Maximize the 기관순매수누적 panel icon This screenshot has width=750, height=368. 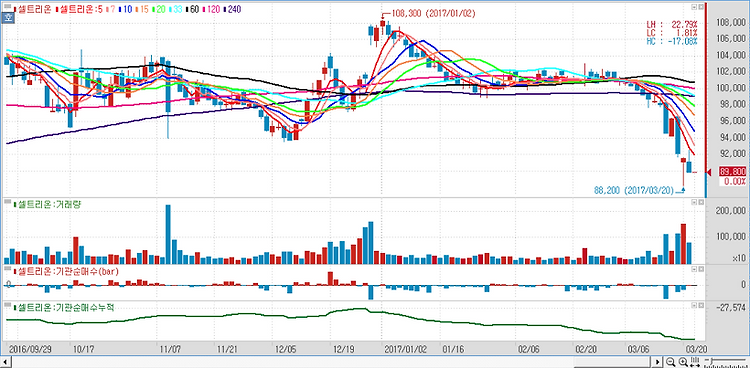[701, 306]
